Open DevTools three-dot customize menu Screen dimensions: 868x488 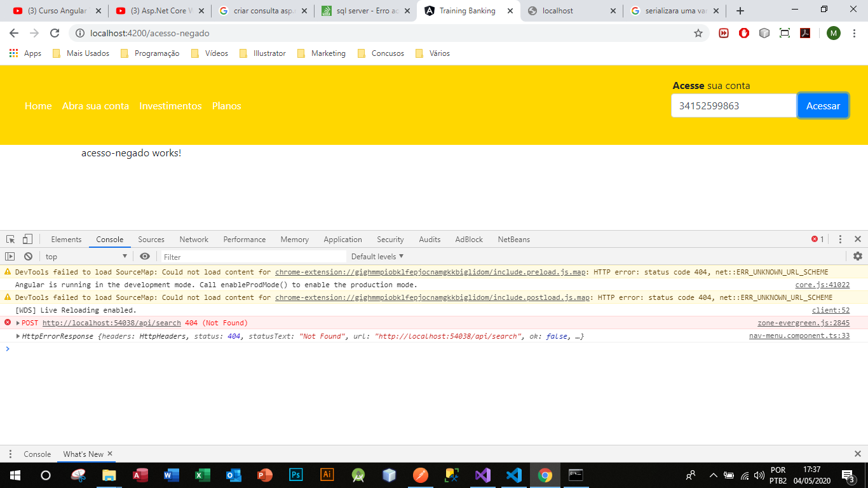840,240
